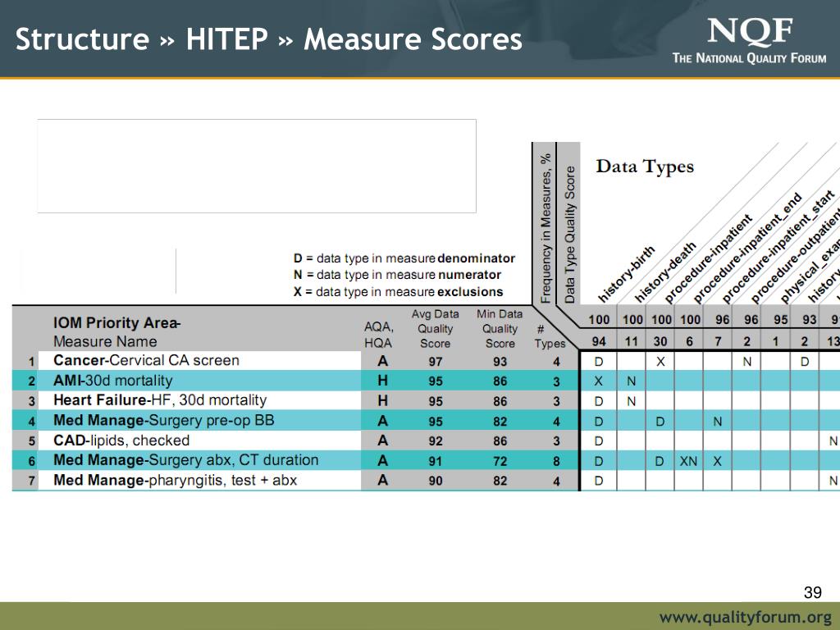
Task: Click the "N" cell in Surgery pre-op BB row
Action: tap(718, 421)
